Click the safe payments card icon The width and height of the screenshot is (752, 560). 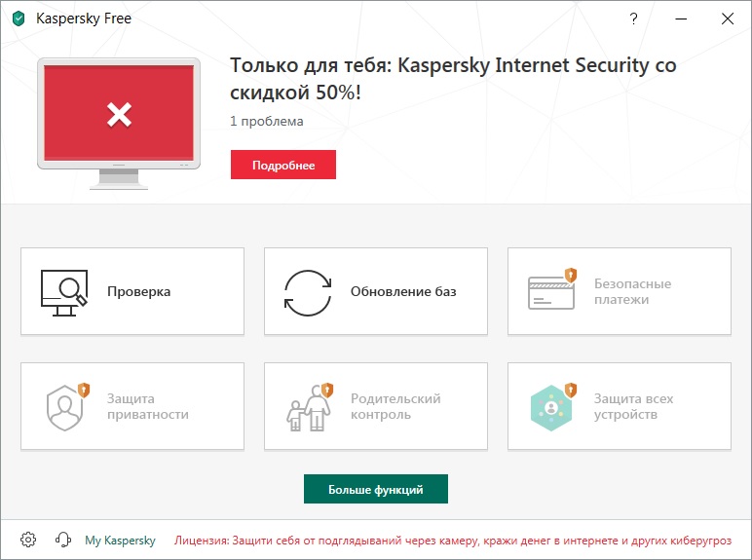552,291
